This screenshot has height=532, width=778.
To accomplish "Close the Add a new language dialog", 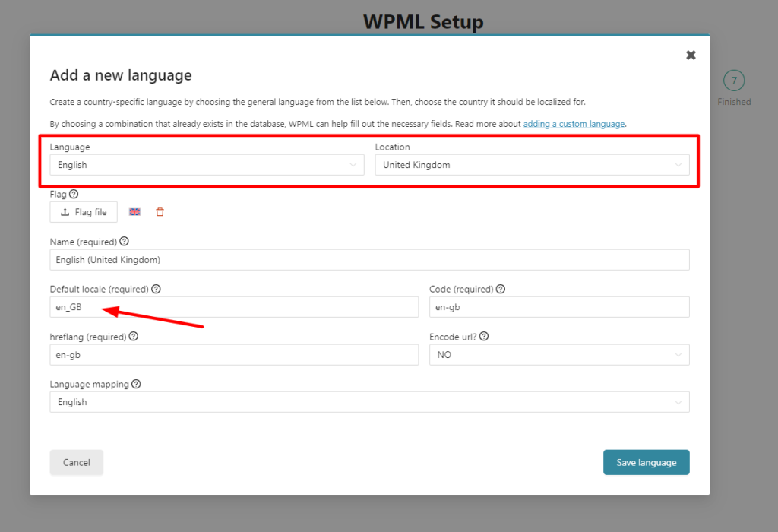I will 691,55.
